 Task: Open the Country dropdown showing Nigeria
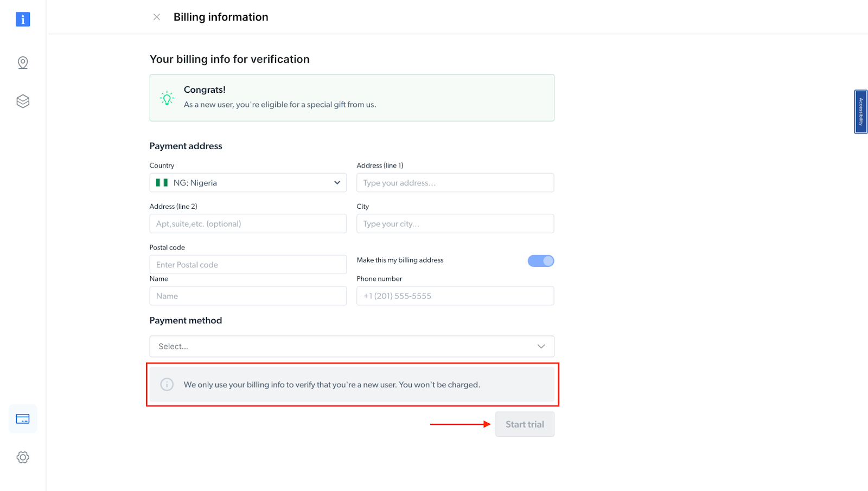248,183
